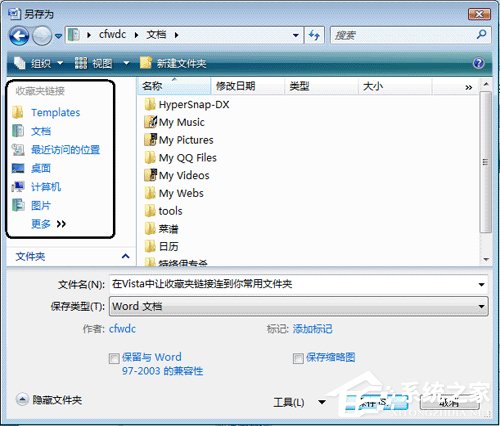Click the 菜谱 folder icon
Viewport: 500px width, 426px height.
click(x=150, y=228)
